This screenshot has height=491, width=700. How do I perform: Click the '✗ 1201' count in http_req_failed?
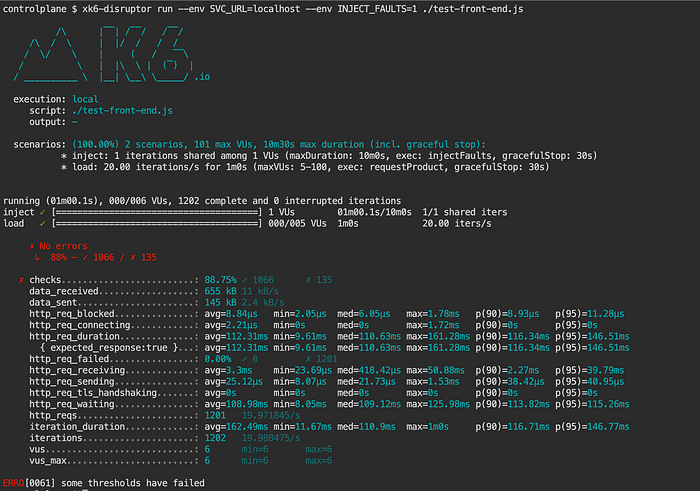click(321, 359)
